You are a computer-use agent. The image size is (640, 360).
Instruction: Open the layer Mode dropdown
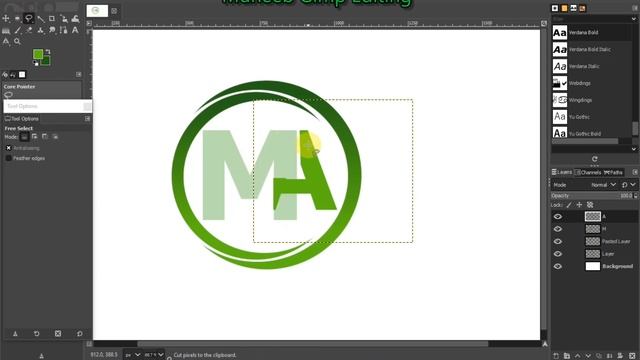point(603,185)
